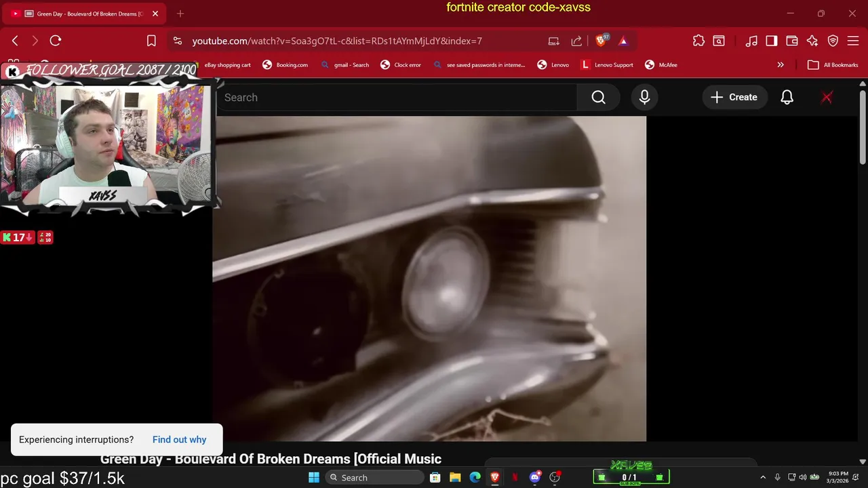Open File Explorer from the taskbar
The width and height of the screenshot is (868, 488).
pos(455,477)
